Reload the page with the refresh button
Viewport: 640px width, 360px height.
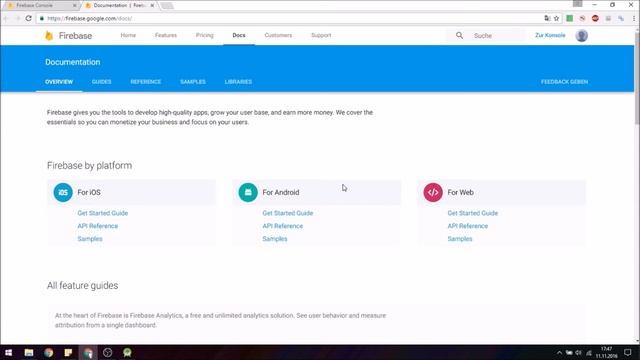pyautogui.click(x=29, y=18)
